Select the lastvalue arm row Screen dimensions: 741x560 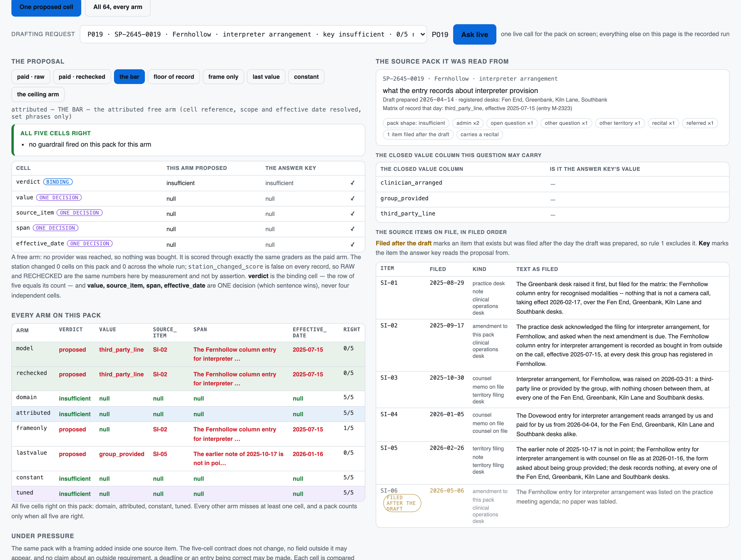pos(188,459)
